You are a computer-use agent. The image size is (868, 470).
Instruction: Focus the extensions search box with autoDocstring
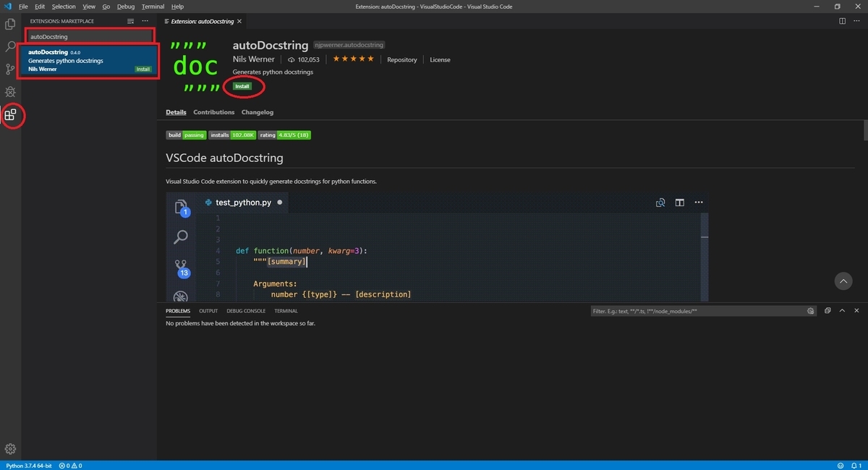(90, 36)
